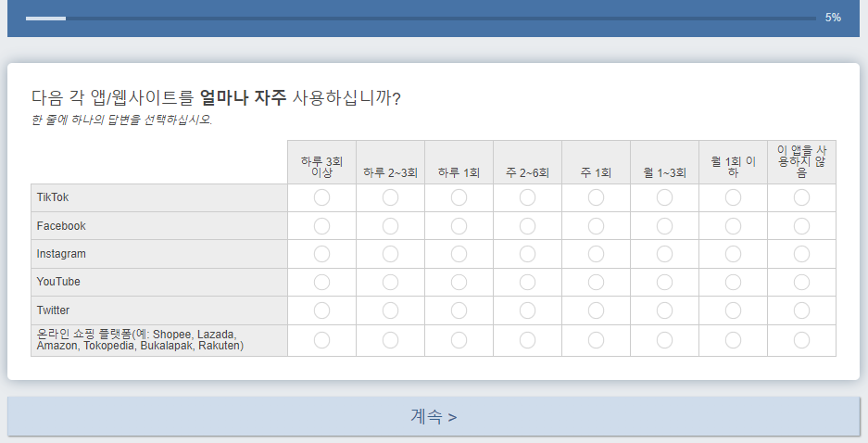Mark 온라인 쇼핑 플랫폼 as 주 1회

pos(597,340)
